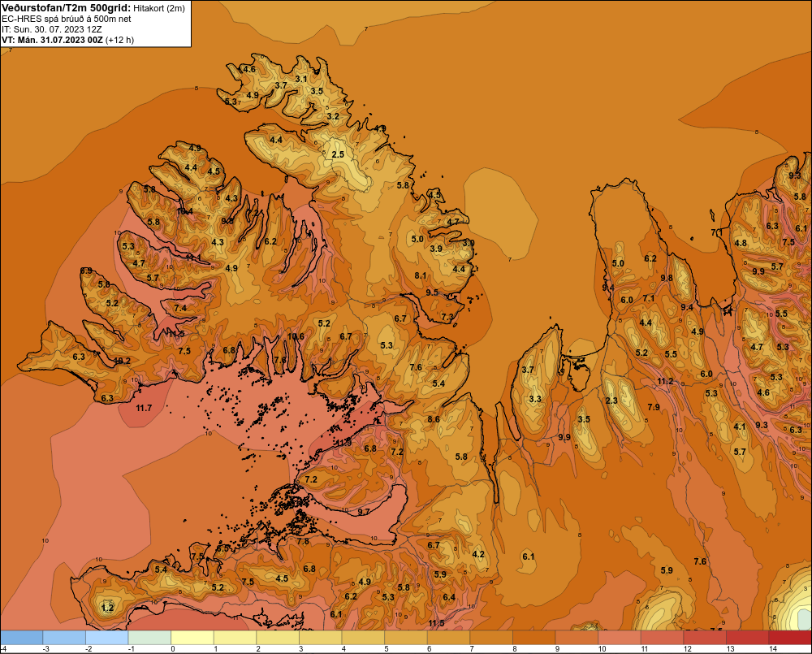Click the dark red legend swatch above 14

790,638
